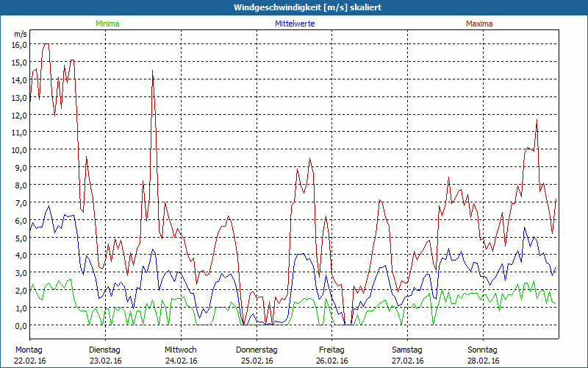Select the 16,0 y-axis value
This screenshot has height=368, width=588.
(19, 44)
